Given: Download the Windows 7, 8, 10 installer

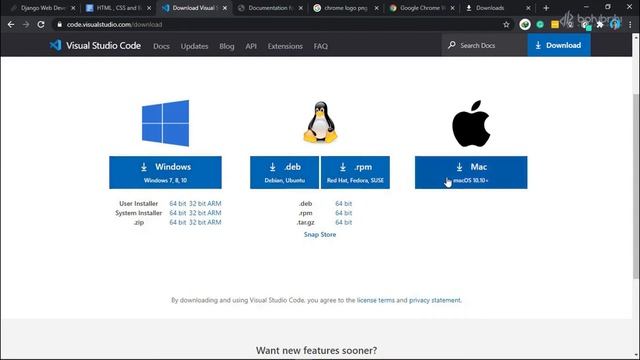Looking at the screenshot, I should point(165,172).
